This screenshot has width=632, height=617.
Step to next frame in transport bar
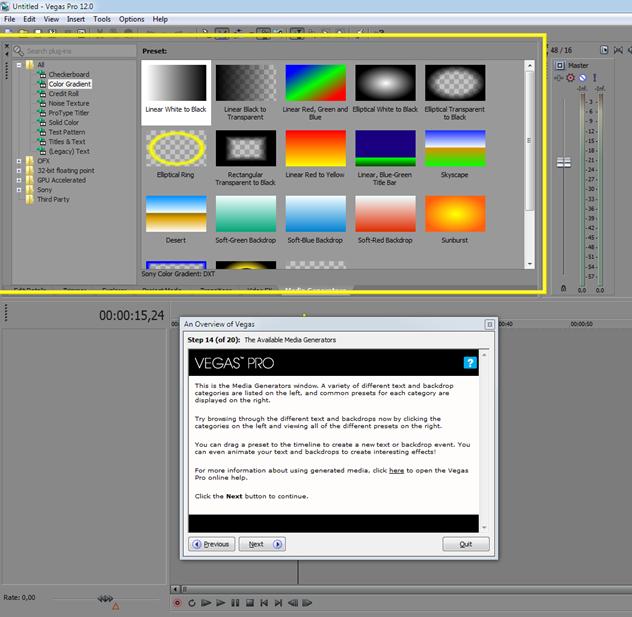coord(307,603)
